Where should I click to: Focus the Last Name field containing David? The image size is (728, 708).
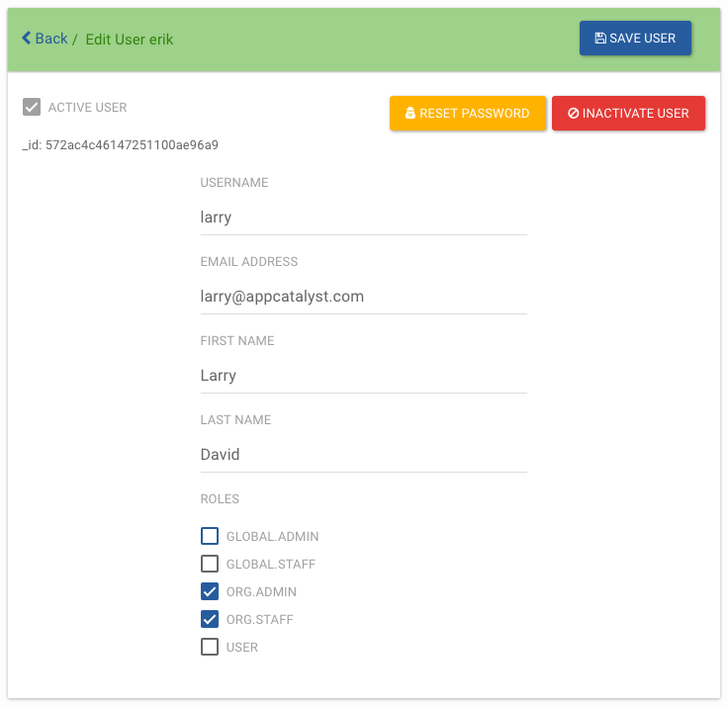(x=364, y=454)
